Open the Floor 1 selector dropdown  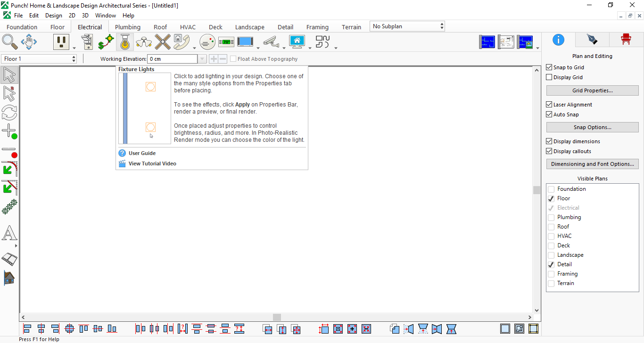coord(39,59)
